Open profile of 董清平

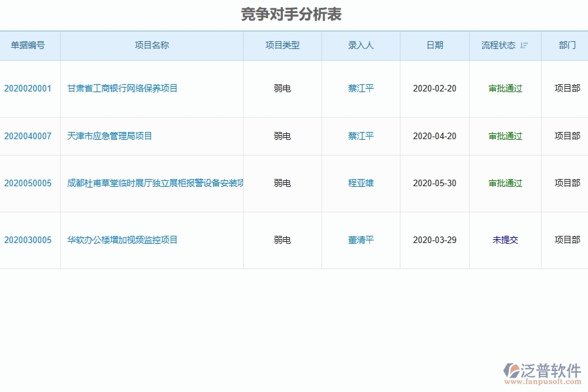click(360, 240)
